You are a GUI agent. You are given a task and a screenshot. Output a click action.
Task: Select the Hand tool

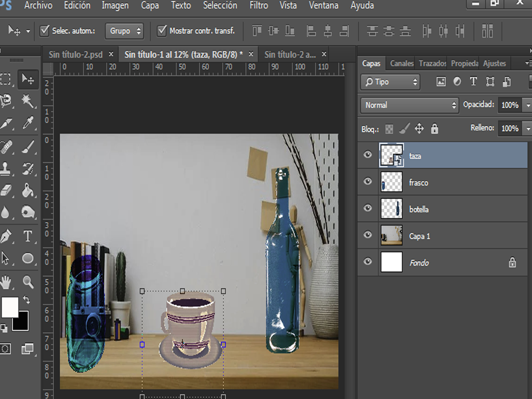click(x=6, y=282)
